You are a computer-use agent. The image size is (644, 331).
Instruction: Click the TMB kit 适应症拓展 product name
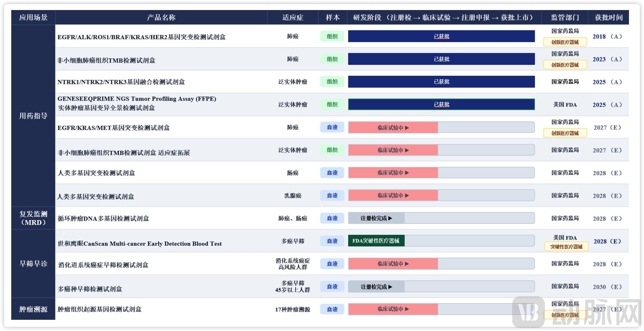pos(124,153)
